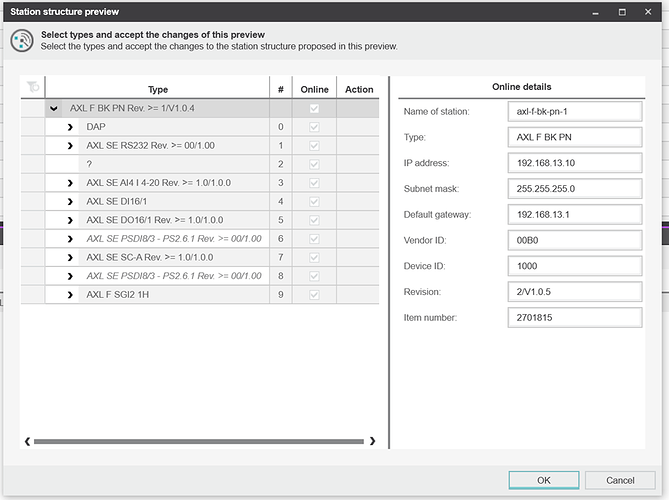The width and height of the screenshot is (669, 500).
Task: Click the IP address field
Action: (574, 162)
